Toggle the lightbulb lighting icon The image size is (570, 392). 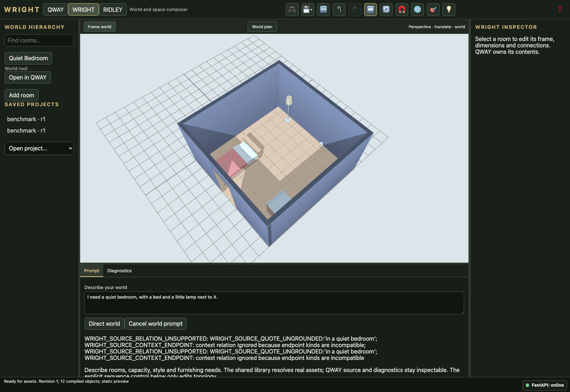pos(449,10)
